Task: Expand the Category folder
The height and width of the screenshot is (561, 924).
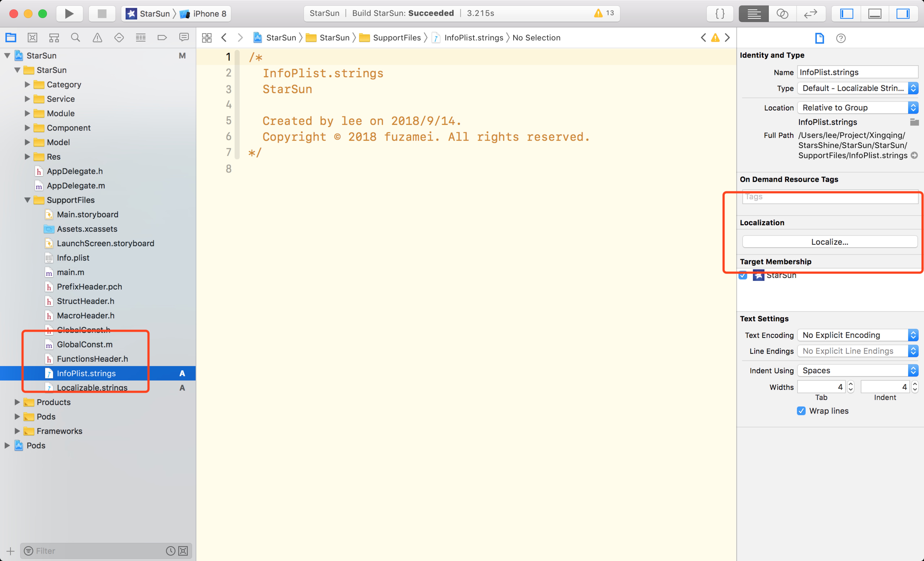Action: 27,84
